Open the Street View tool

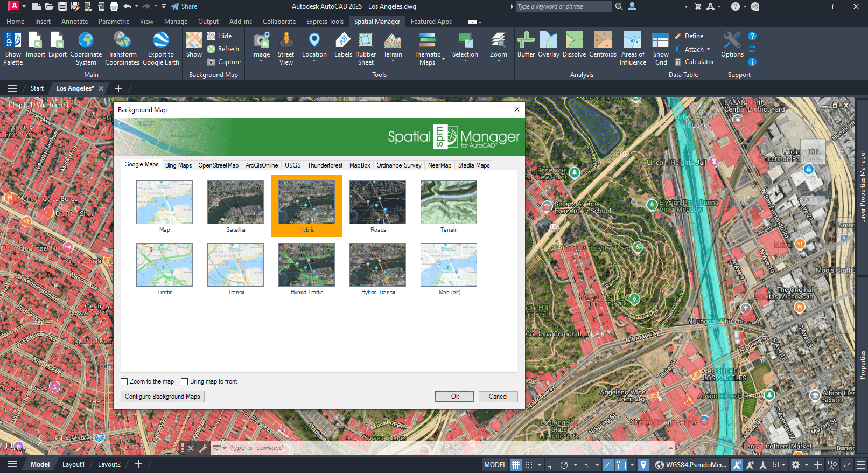(286, 48)
